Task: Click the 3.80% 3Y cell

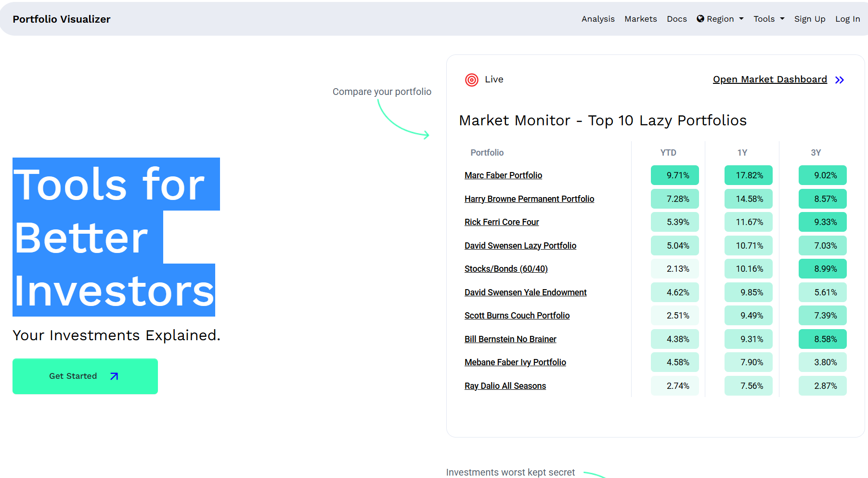Action: pyautogui.click(x=823, y=362)
